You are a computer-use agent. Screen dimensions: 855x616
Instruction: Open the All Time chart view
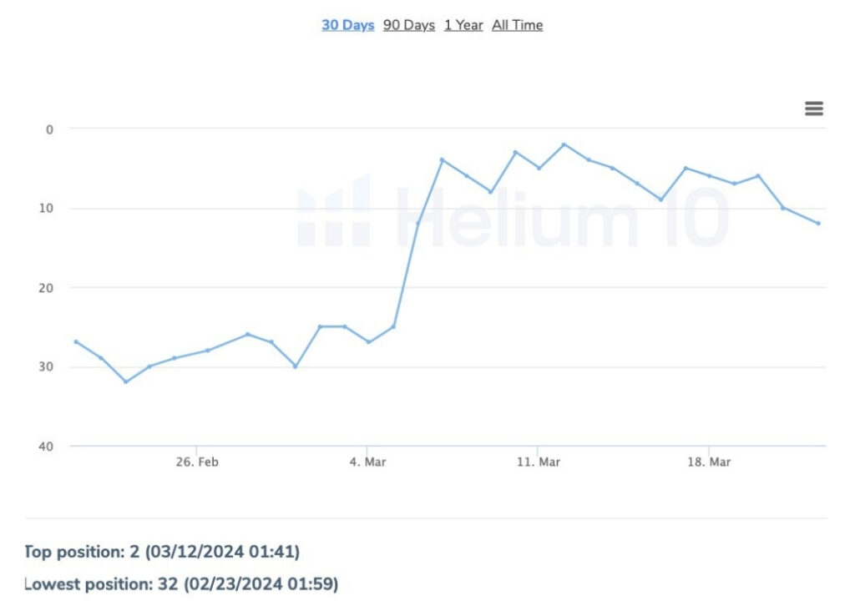point(517,25)
